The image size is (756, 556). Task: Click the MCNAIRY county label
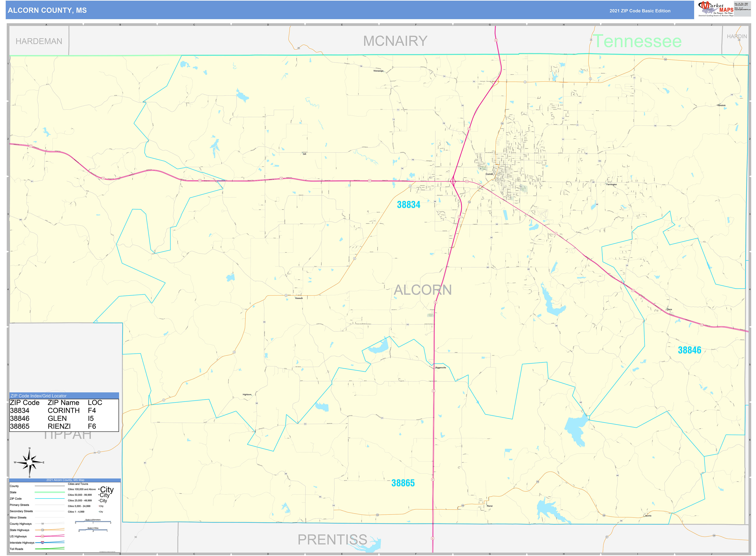(395, 41)
